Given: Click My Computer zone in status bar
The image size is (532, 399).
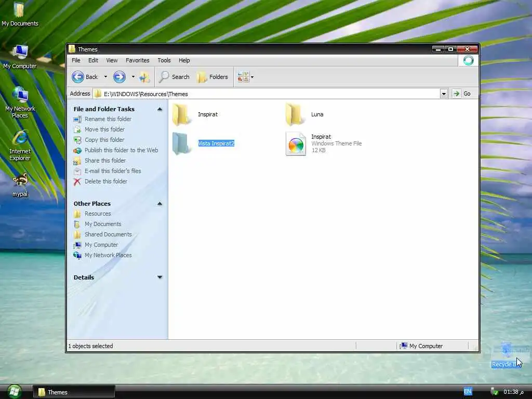Looking at the screenshot, I should (421, 346).
